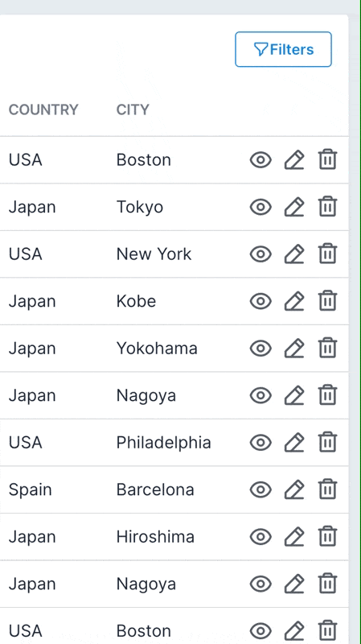The height and width of the screenshot is (644, 361).
Task: Sort by the COUNTRY column header
Action: coord(43,109)
